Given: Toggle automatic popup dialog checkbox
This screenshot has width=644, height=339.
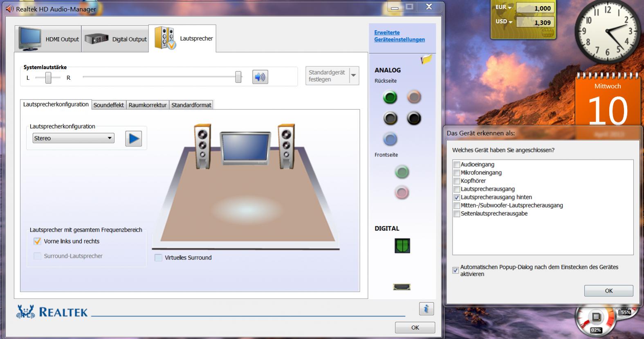Looking at the screenshot, I should pos(456,271).
